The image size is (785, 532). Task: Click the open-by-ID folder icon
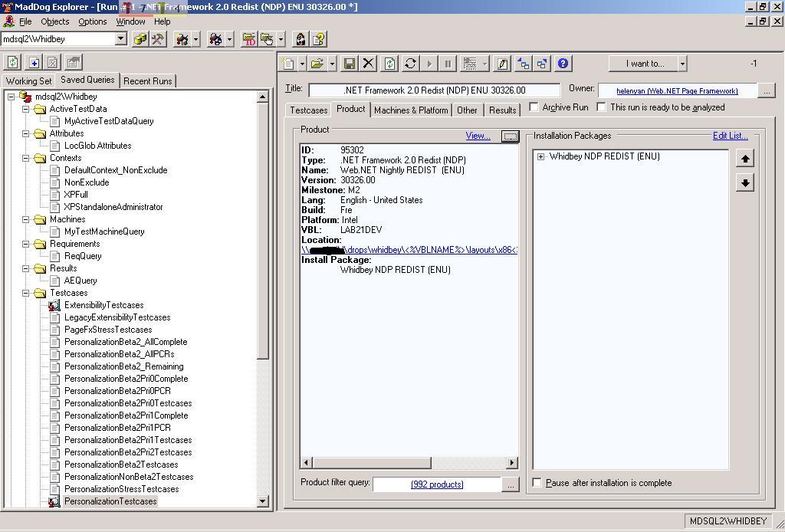point(249,39)
